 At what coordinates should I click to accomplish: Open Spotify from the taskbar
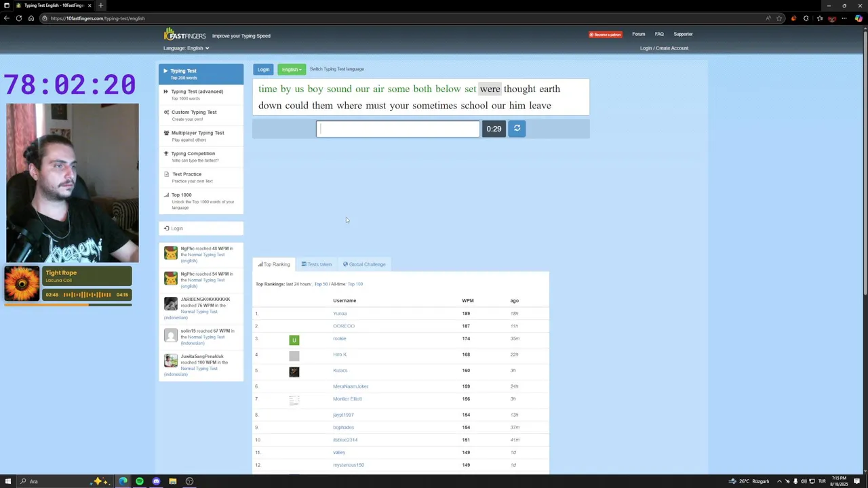click(140, 481)
